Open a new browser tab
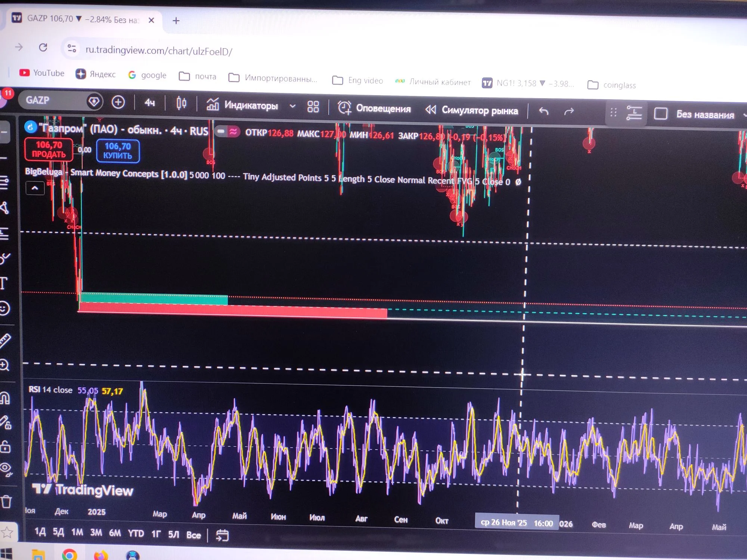 [176, 21]
